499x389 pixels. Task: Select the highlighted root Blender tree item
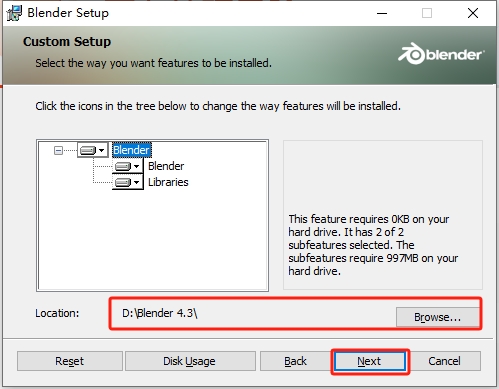pyautogui.click(x=131, y=150)
